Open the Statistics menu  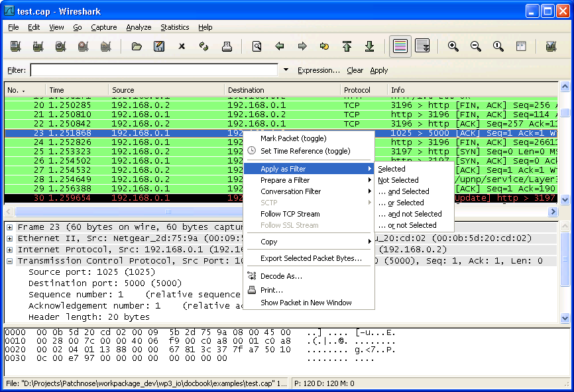click(x=174, y=27)
